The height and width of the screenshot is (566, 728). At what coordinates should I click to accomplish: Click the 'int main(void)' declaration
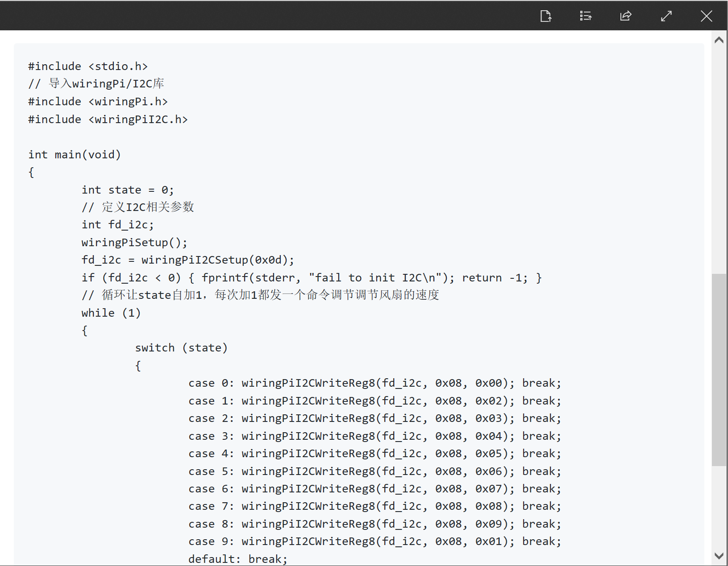[x=74, y=154]
